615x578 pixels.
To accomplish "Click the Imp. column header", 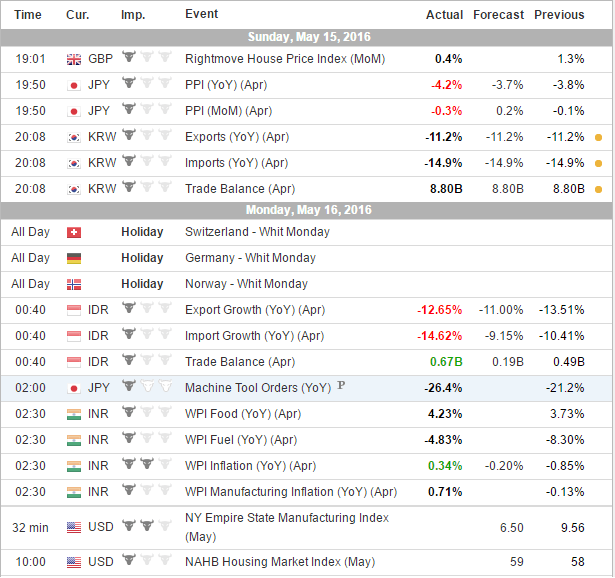I will tap(133, 15).
